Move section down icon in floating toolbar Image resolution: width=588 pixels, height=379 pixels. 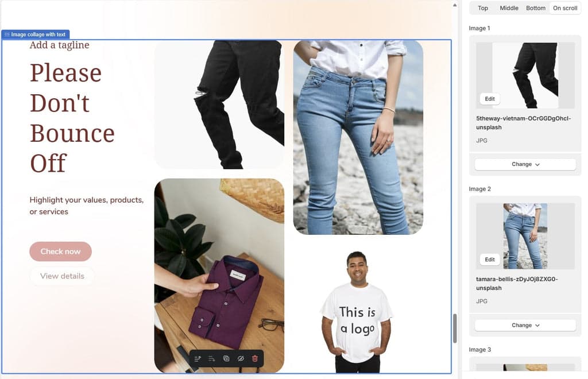(211, 359)
